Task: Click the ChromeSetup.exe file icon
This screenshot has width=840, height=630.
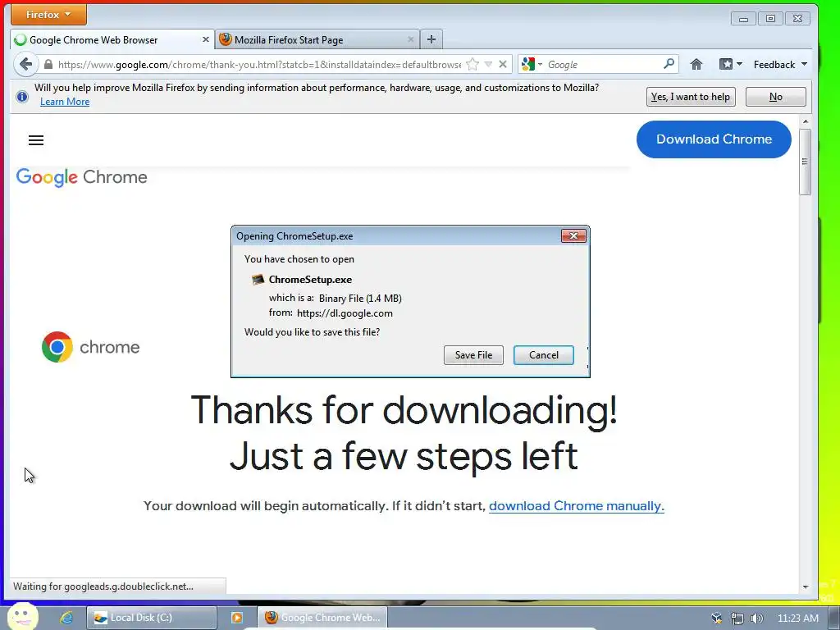Action: (258, 279)
